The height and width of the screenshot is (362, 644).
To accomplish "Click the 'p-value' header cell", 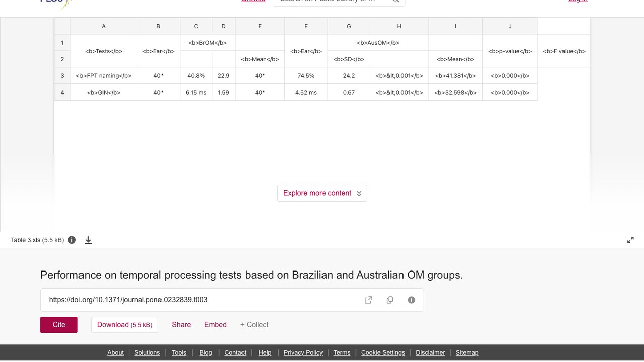I will click(510, 51).
